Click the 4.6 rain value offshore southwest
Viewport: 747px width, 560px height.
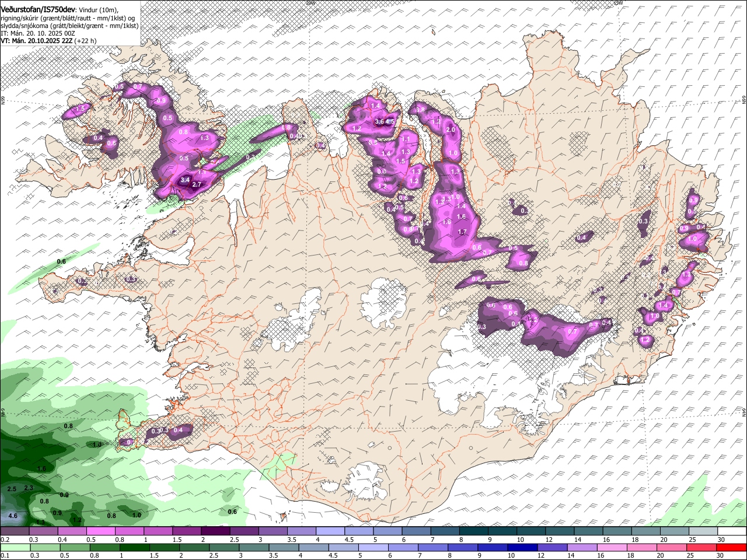click(x=13, y=516)
